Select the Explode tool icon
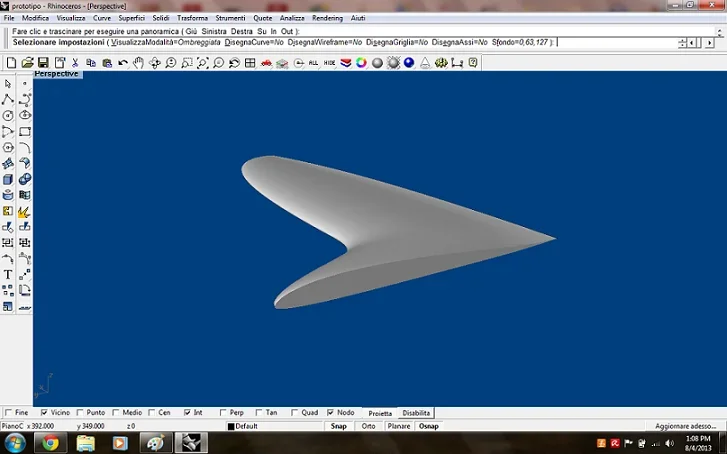727x454 pixels. [x=25, y=211]
